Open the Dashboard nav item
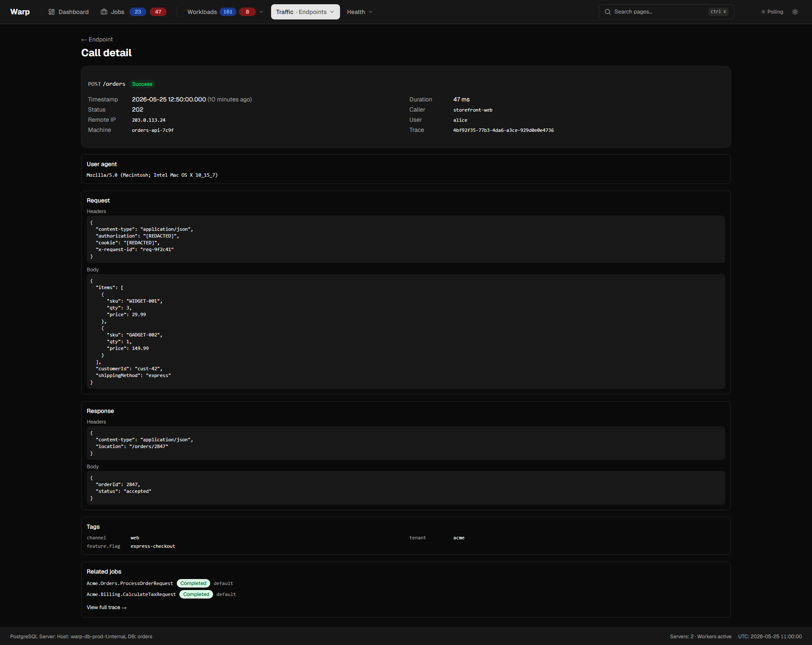The height and width of the screenshot is (645, 812). click(69, 12)
